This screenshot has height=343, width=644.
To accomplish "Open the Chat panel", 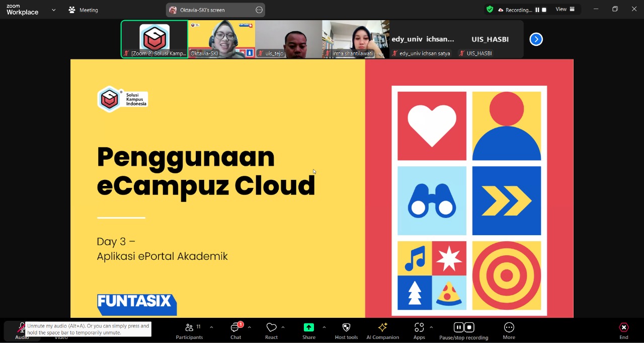I will click(235, 331).
